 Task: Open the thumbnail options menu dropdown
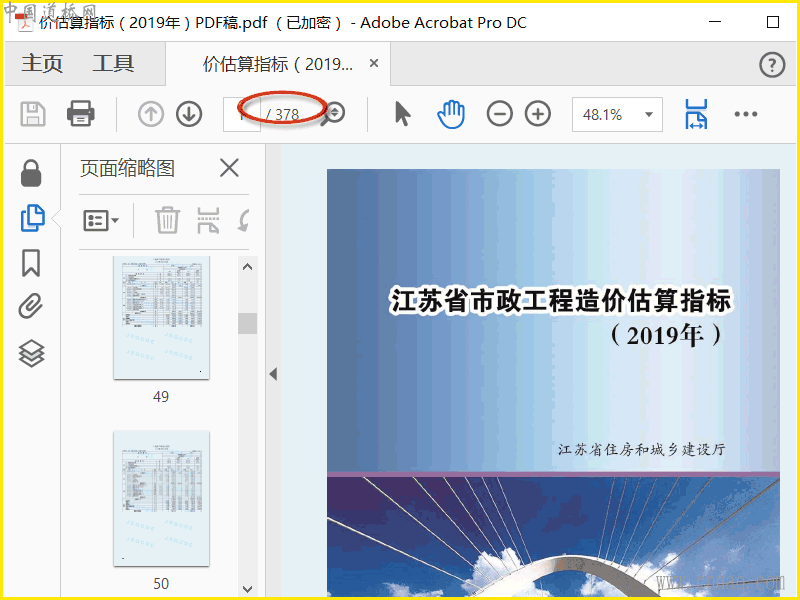coord(101,221)
